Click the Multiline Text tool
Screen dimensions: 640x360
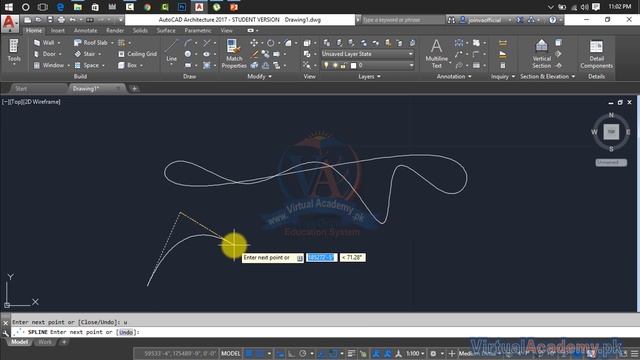[436, 53]
